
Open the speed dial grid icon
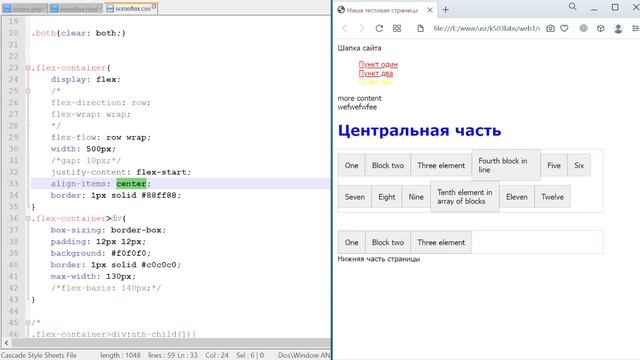(397, 28)
